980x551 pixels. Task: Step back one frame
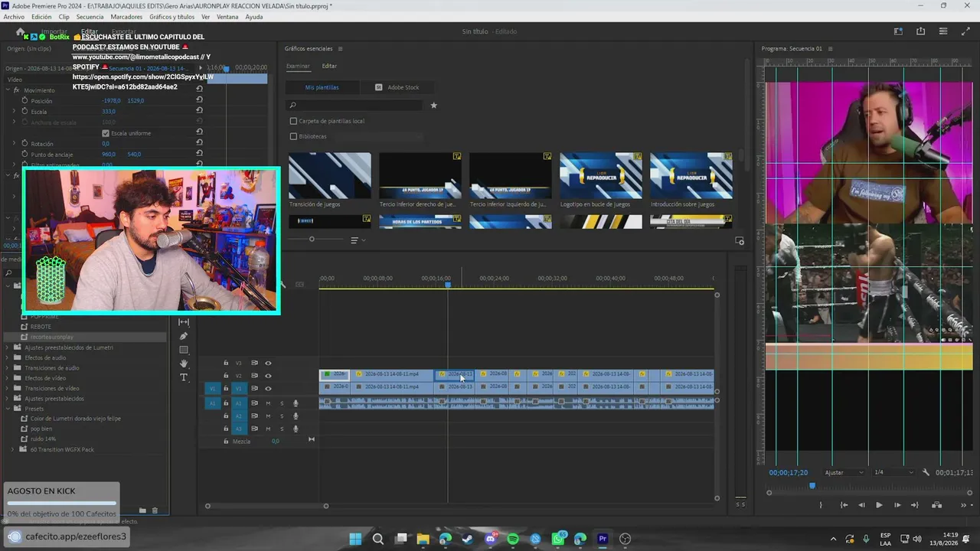pyautogui.click(x=861, y=505)
